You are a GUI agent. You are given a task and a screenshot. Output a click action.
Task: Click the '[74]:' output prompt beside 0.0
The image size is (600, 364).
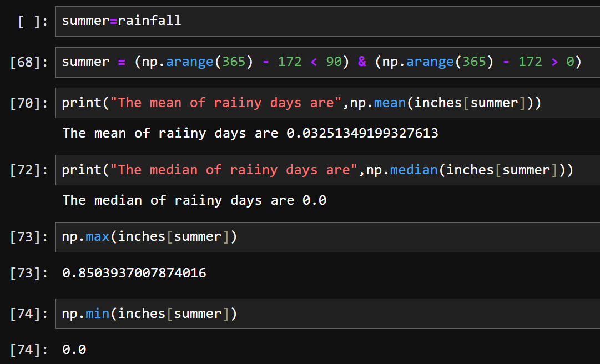29,350
